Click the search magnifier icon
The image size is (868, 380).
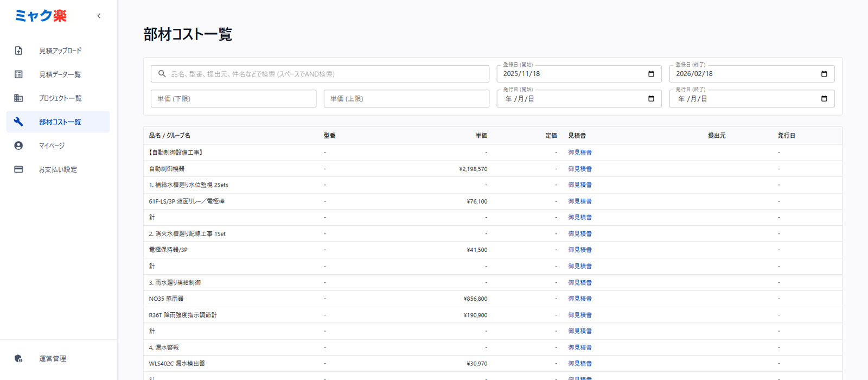pos(162,74)
